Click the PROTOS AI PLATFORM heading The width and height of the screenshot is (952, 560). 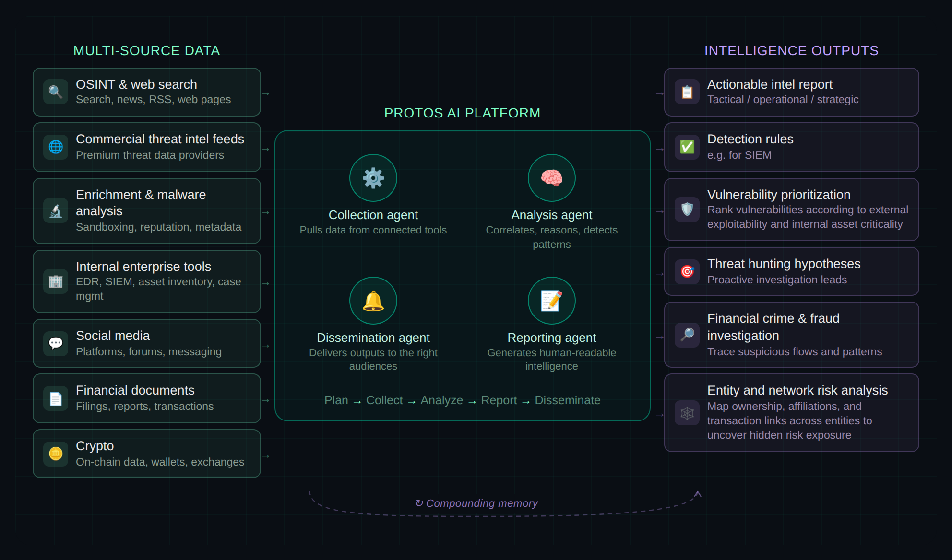click(462, 113)
